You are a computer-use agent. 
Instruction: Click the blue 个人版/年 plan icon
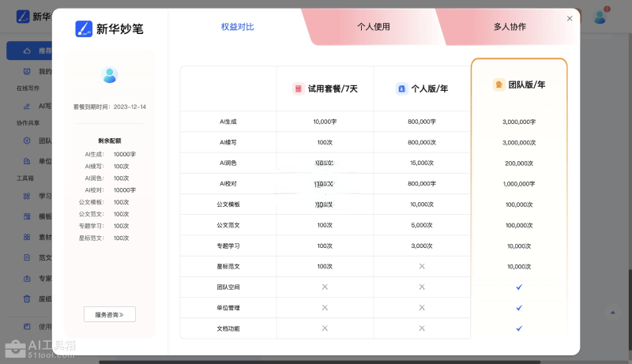(401, 88)
